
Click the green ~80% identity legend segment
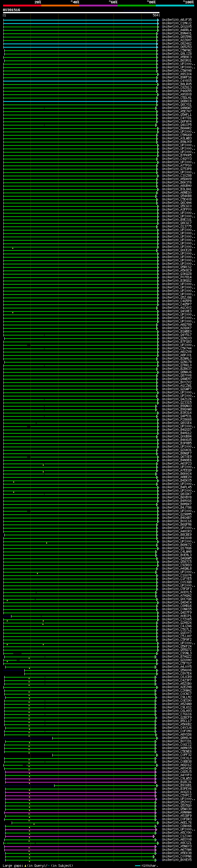137,6
